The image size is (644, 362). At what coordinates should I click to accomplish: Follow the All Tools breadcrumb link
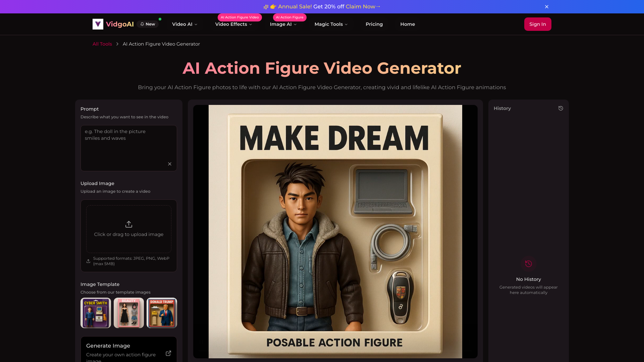[102, 44]
